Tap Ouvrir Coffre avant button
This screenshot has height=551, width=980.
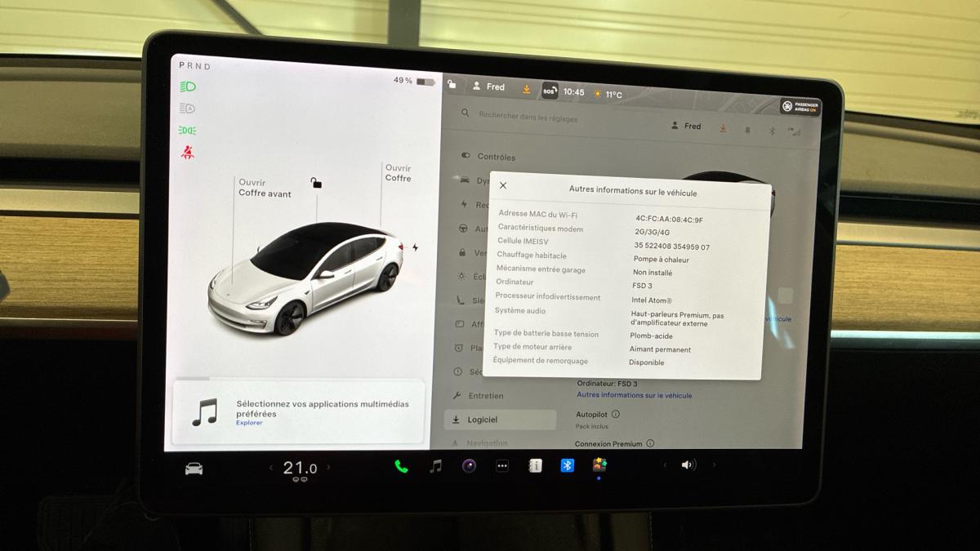pos(265,188)
